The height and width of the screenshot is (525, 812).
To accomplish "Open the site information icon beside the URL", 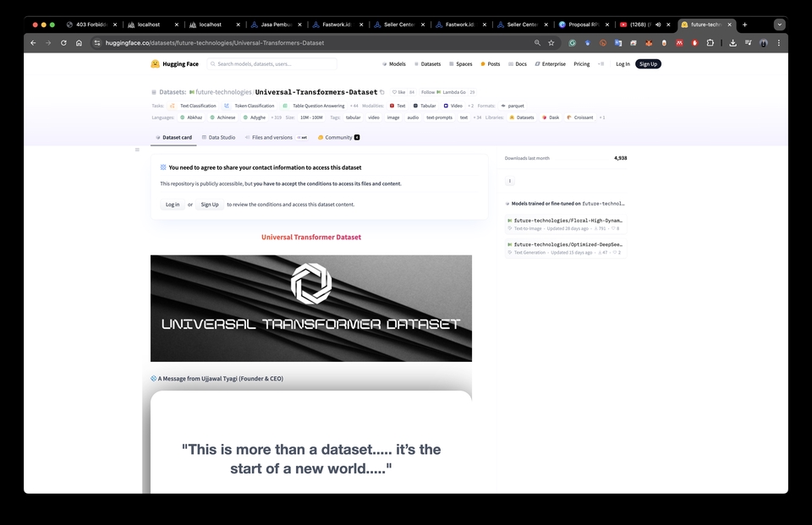I will tap(96, 43).
